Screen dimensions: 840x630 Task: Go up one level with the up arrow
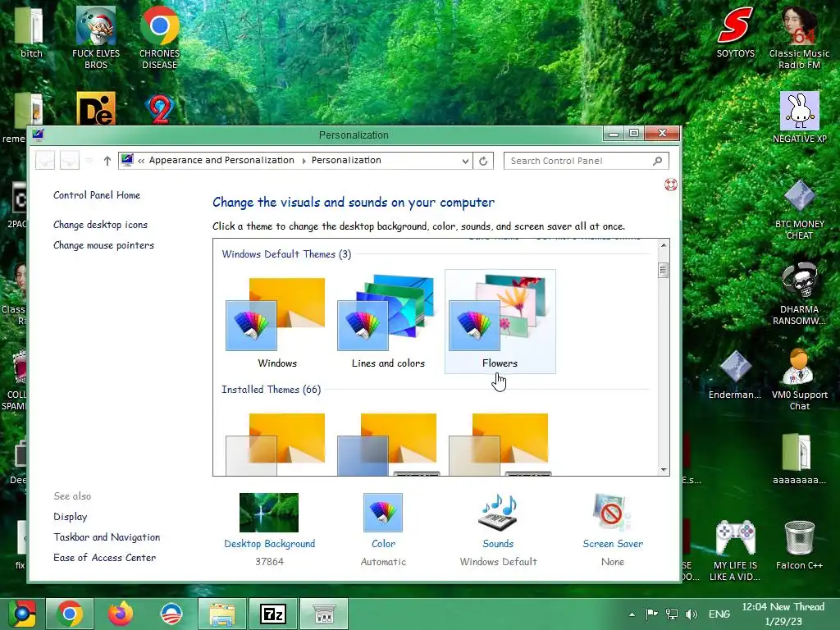pyautogui.click(x=107, y=161)
